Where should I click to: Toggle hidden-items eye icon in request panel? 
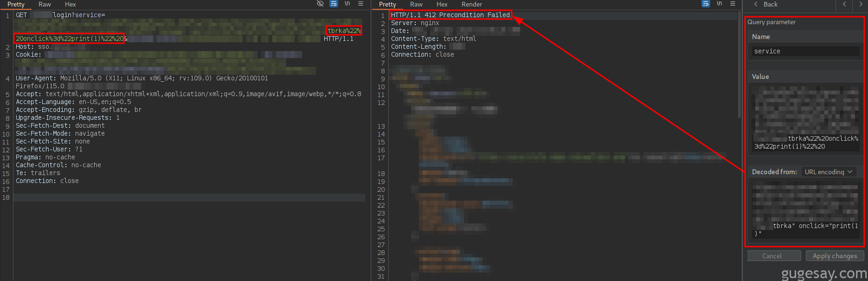click(320, 4)
